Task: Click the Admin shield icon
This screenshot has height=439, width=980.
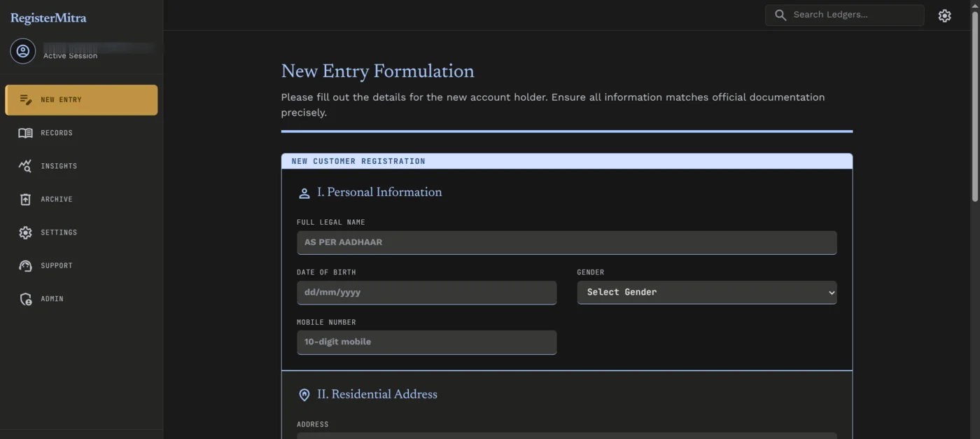Action: (x=25, y=299)
